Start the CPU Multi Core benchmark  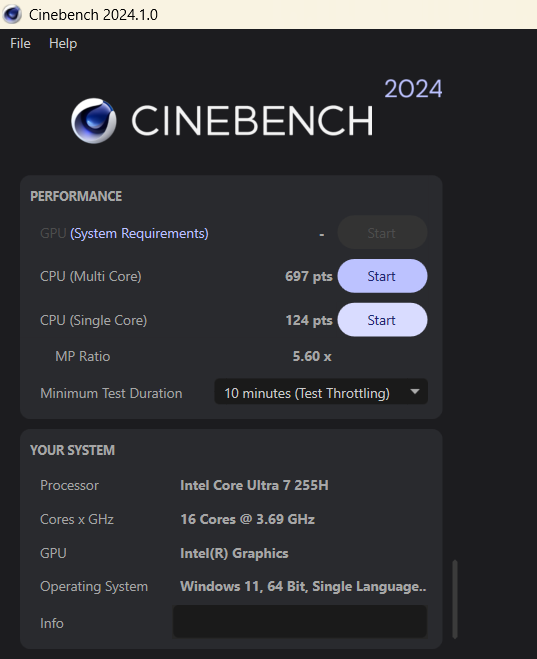pyautogui.click(x=382, y=276)
